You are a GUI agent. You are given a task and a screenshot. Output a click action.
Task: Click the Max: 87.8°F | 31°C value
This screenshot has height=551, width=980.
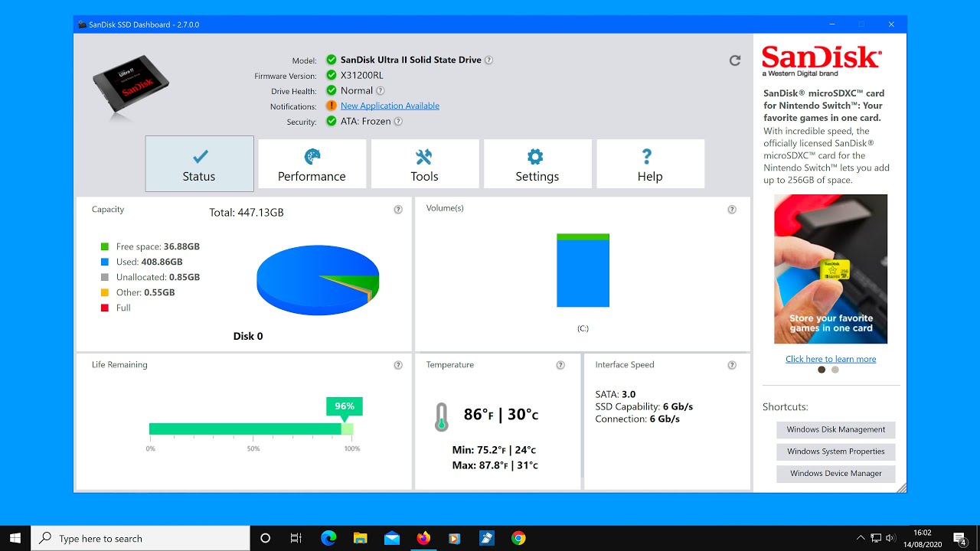click(495, 465)
